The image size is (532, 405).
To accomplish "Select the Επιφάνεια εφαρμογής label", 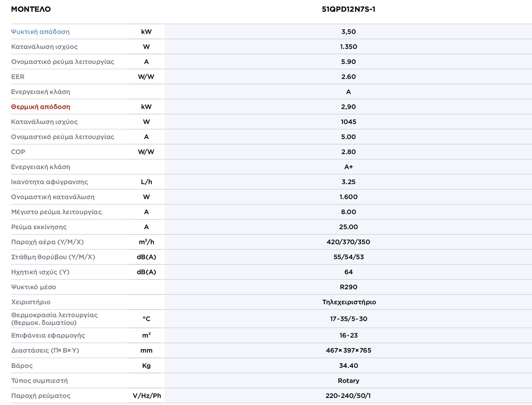I will (48, 336).
